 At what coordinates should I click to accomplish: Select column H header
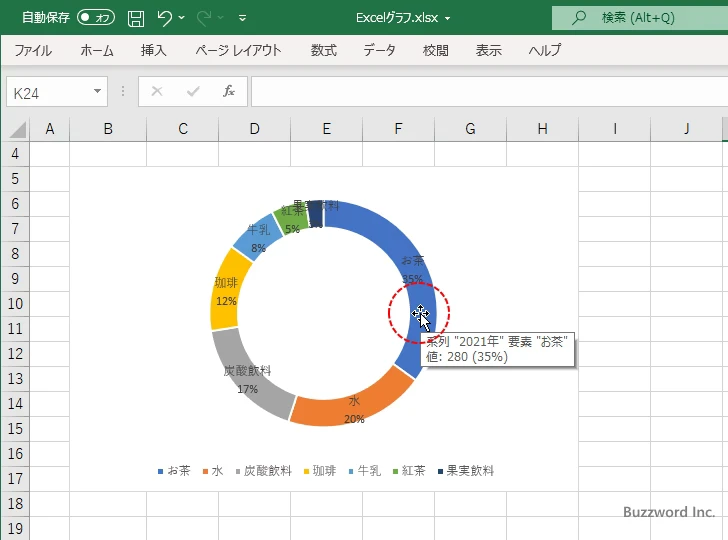[542, 129]
